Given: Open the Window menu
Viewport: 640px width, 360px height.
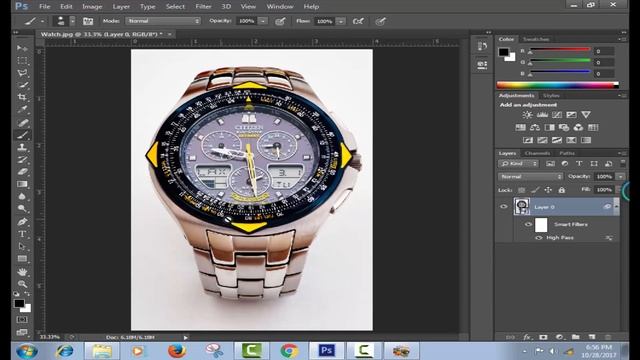Looking at the screenshot, I should (x=280, y=7).
